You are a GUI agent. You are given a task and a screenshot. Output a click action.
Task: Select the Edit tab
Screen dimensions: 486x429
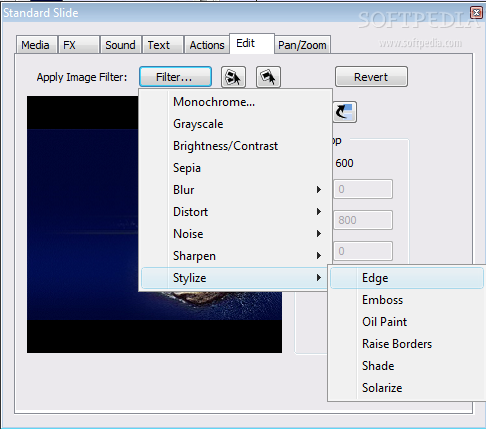click(252, 43)
